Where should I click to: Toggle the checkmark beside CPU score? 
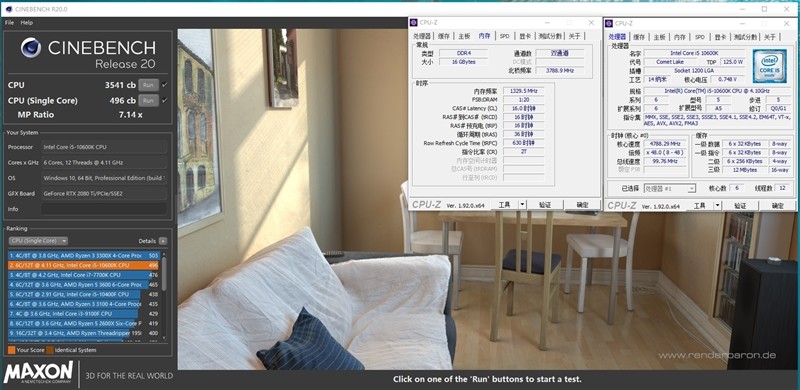(164, 85)
